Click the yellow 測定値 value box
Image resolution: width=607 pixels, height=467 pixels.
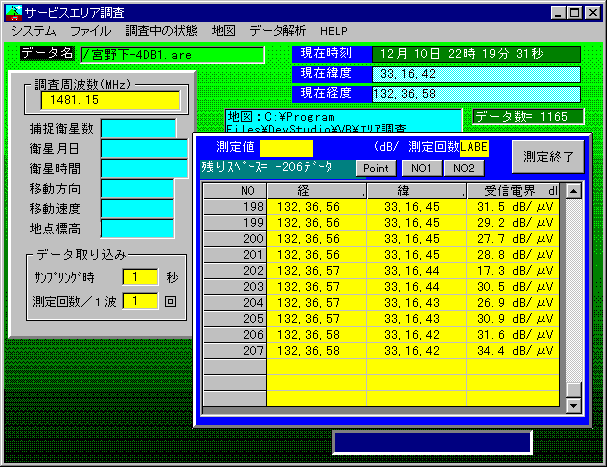click(x=286, y=148)
